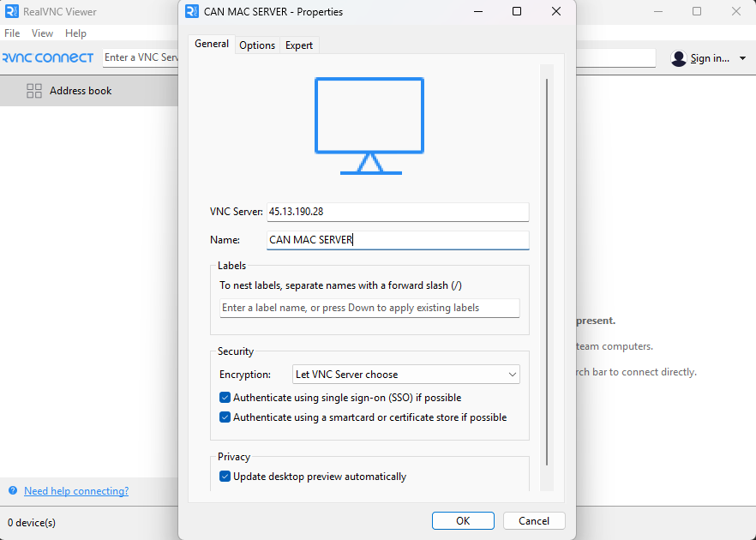Toggle smartcard or certificate store authentication checkbox
This screenshot has height=540, width=756.
(x=225, y=417)
